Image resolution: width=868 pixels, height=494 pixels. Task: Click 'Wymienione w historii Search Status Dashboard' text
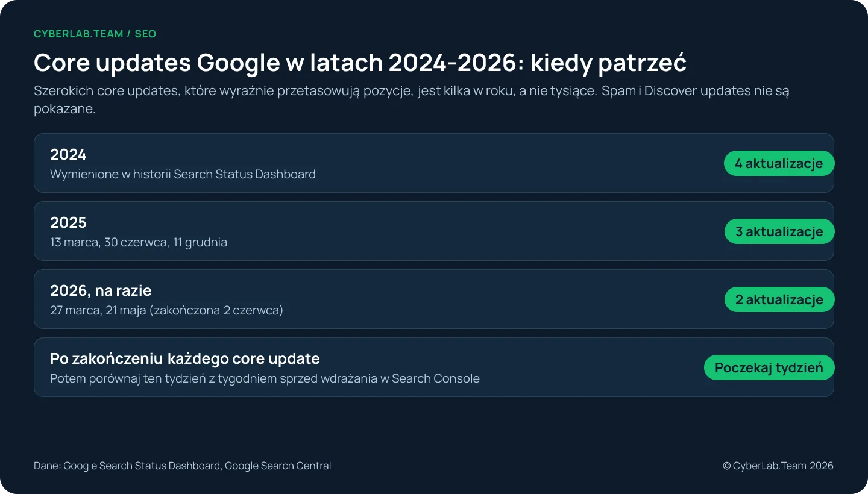(183, 174)
